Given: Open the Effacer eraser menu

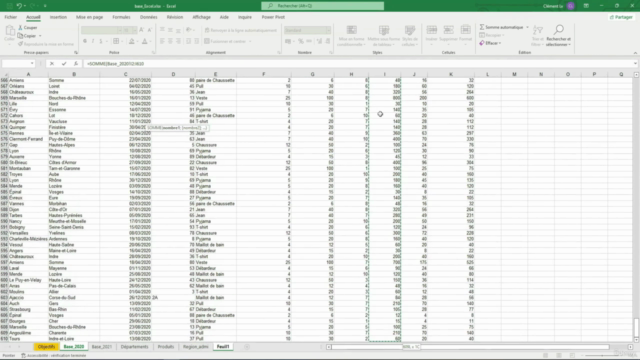Looking at the screenshot, I should click(x=490, y=43).
